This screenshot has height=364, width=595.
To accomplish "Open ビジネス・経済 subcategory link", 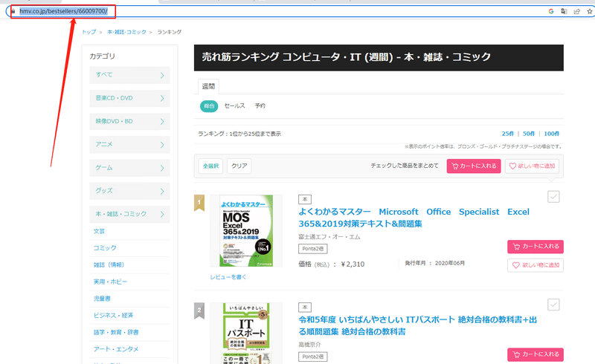I will pyautogui.click(x=114, y=316).
